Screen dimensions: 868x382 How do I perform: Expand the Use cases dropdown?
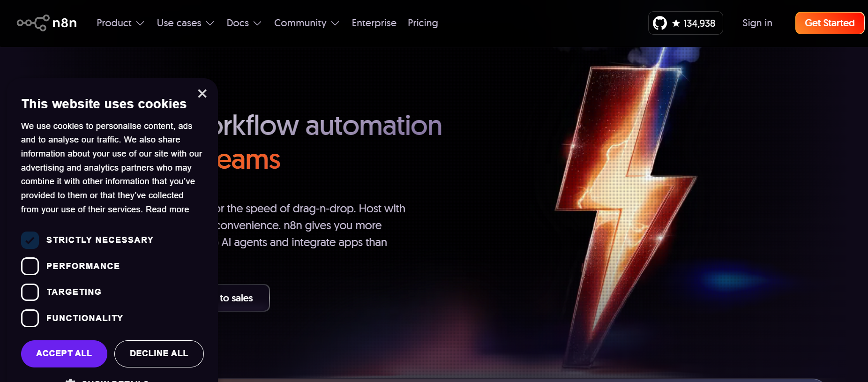(185, 23)
